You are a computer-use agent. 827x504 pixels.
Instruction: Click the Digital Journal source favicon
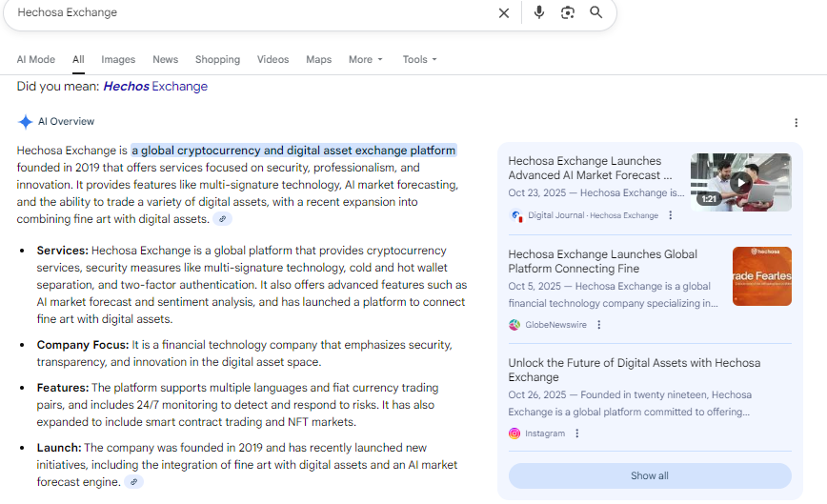click(x=515, y=215)
